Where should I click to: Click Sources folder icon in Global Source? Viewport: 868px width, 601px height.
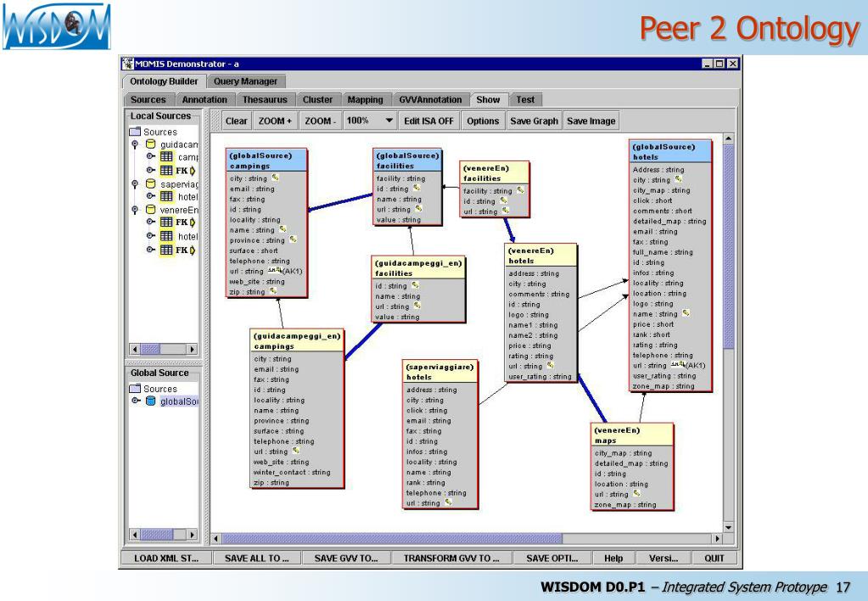[135, 388]
